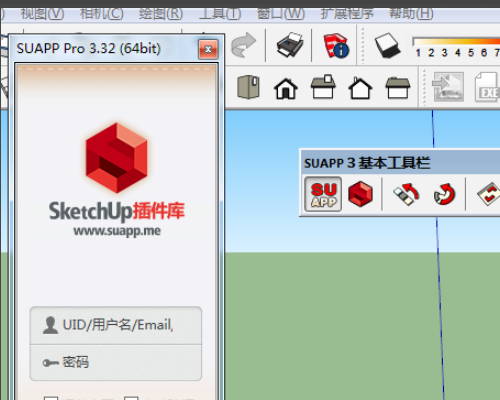Click the Print printer icon
500x400 pixels.
click(289, 45)
